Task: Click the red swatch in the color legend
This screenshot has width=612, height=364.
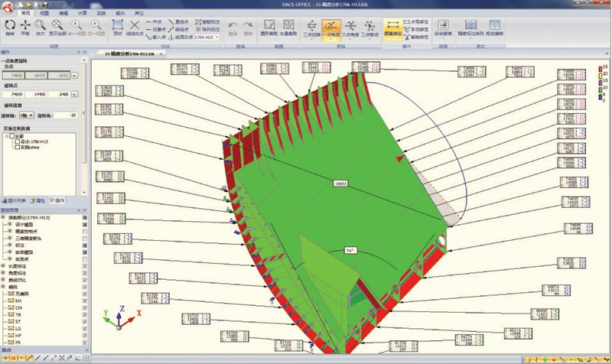Action: [599, 70]
